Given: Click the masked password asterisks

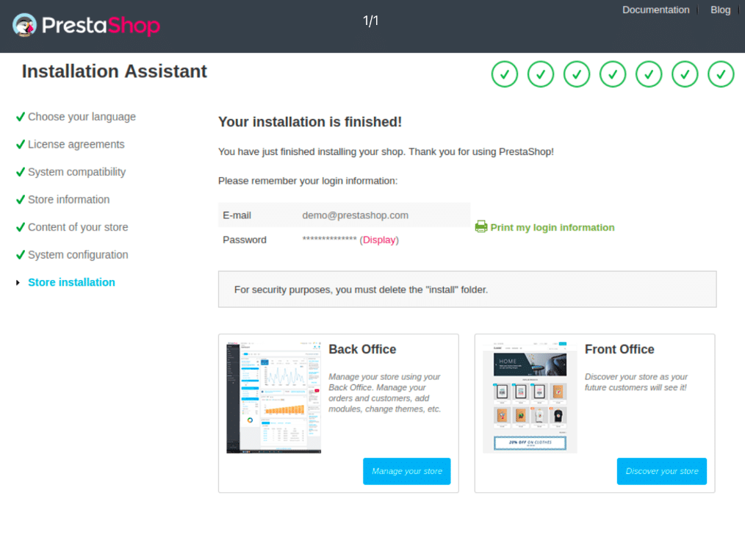Looking at the screenshot, I should 329,239.
